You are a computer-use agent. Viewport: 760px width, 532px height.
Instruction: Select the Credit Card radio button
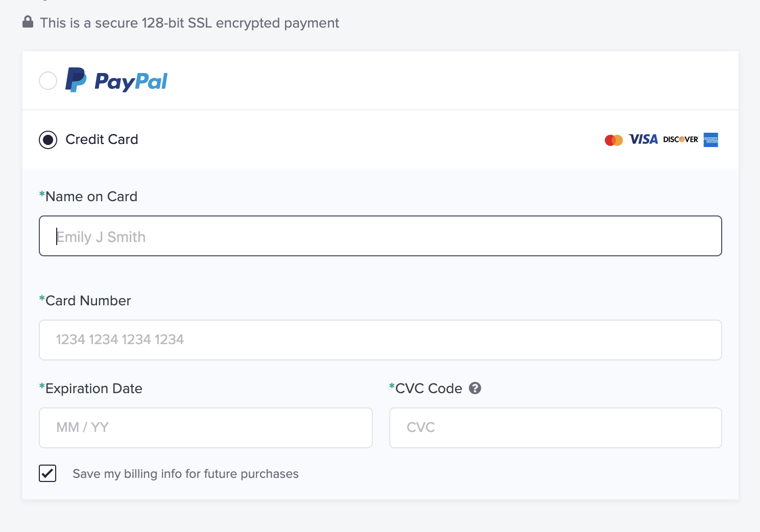click(x=48, y=140)
